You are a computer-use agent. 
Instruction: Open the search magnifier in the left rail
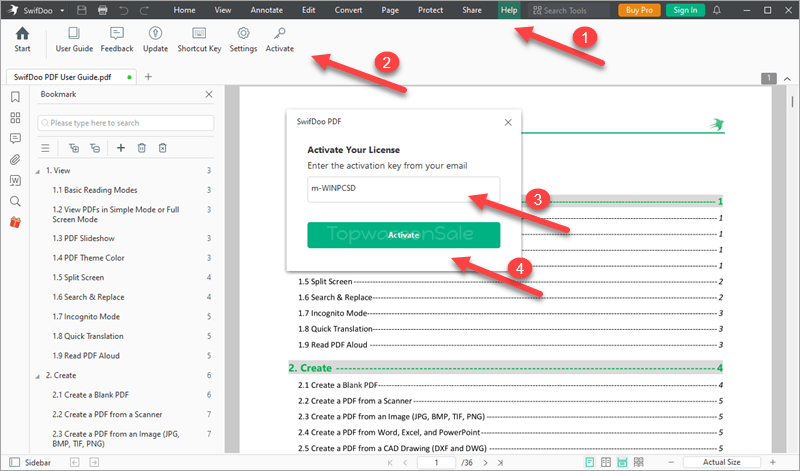click(15, 201)
